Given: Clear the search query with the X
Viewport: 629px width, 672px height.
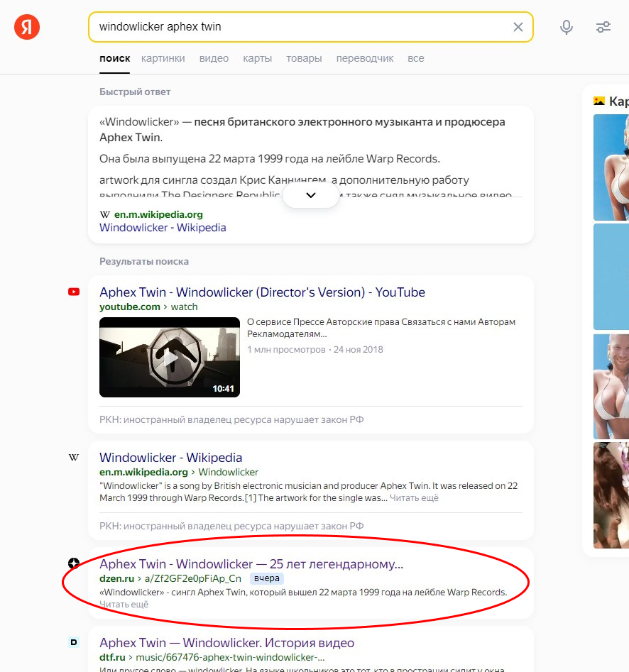Looking at the screenshot, I should (518, 27).
